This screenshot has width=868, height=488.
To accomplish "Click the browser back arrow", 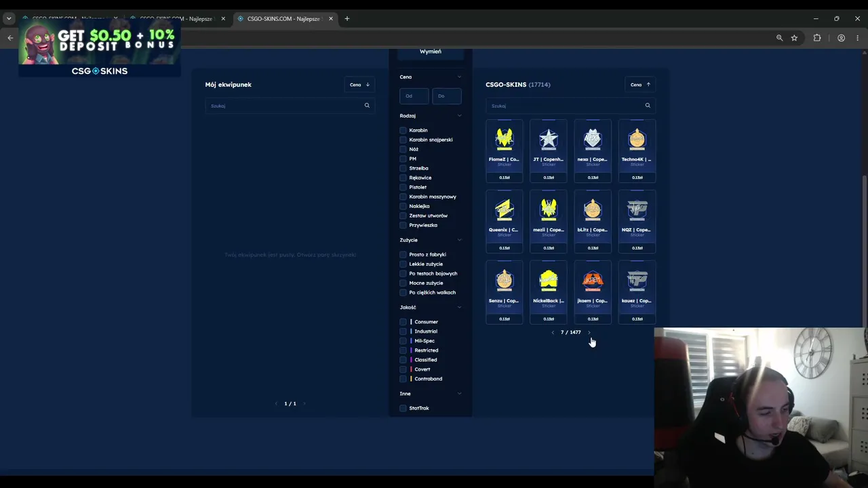I will click(x=10, y=38).
